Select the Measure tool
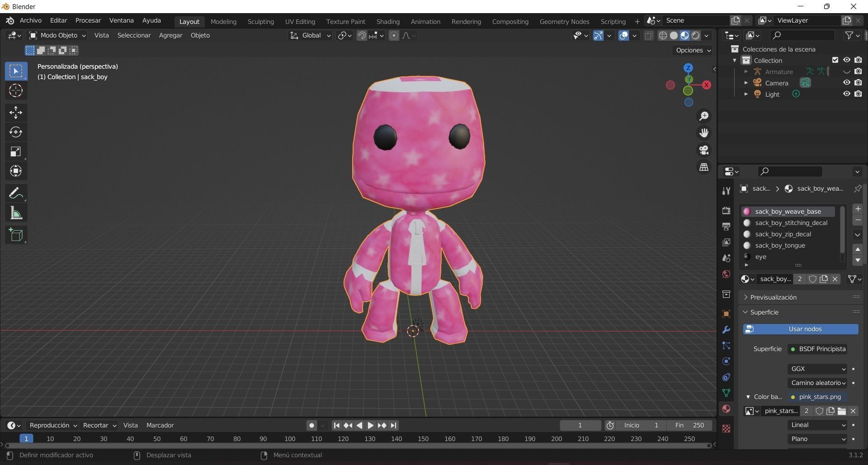This screenshot has height=465, width=868. point(16,213)
